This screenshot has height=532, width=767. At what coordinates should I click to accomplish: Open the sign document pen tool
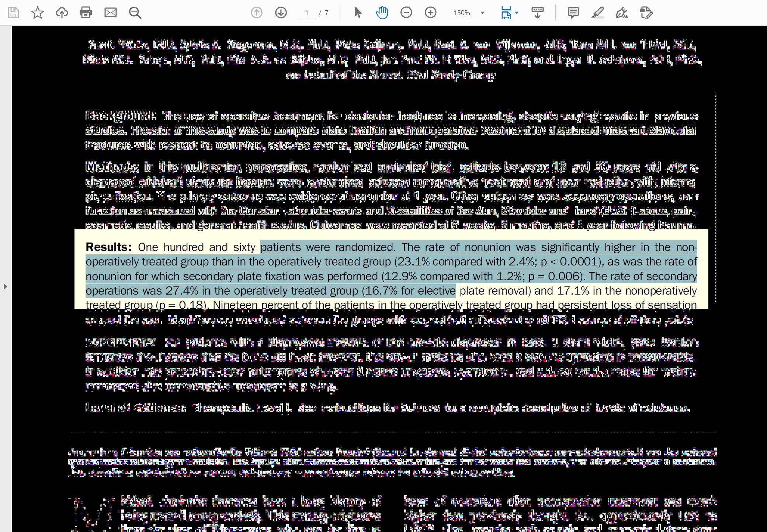pyautogui.click(x=622, y=13)
